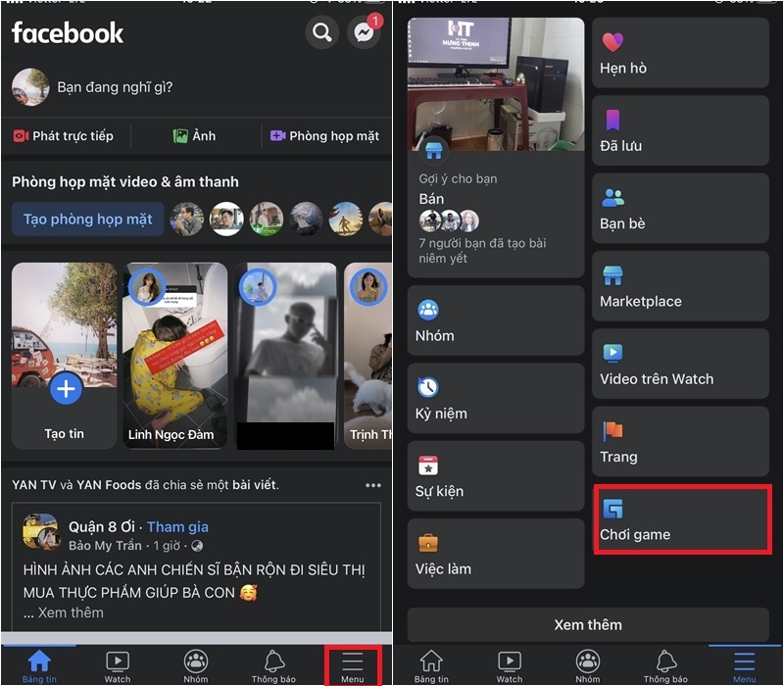Open Messenger with the notification badge
784x686 pixels.
click(x=364, y=32)
